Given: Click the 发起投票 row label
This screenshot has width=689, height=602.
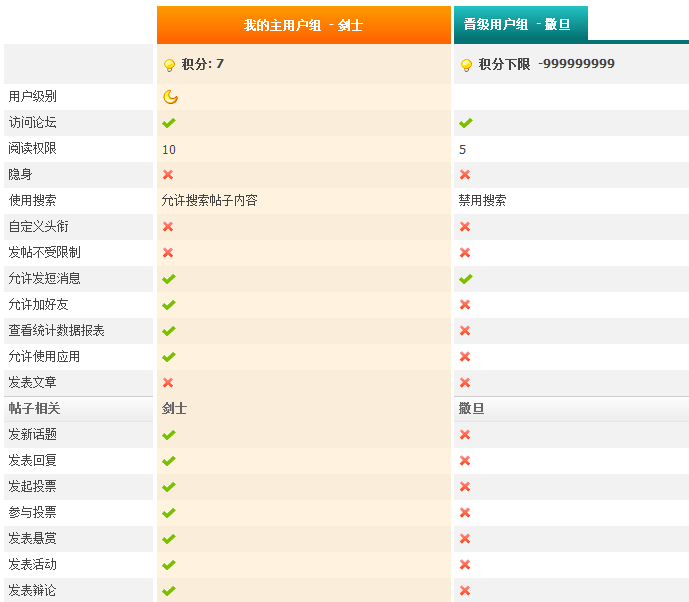Looking at the screenshot, I should pos(33,486).
